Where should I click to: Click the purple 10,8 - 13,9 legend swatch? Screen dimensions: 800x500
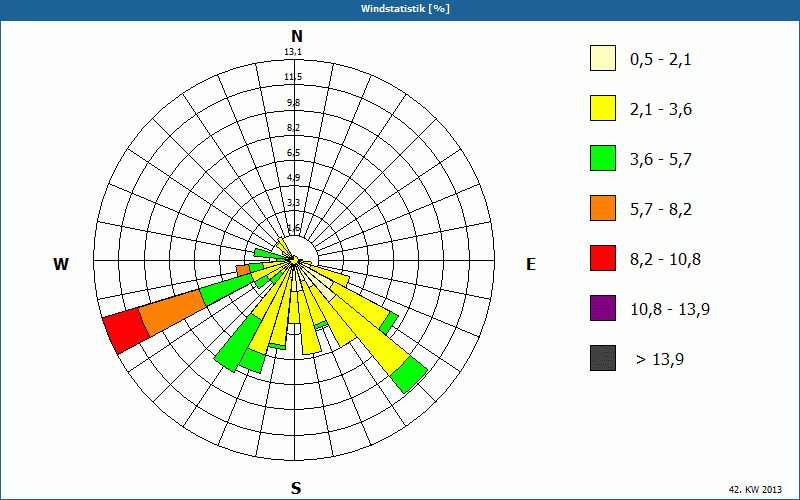[x=603, y=308]
